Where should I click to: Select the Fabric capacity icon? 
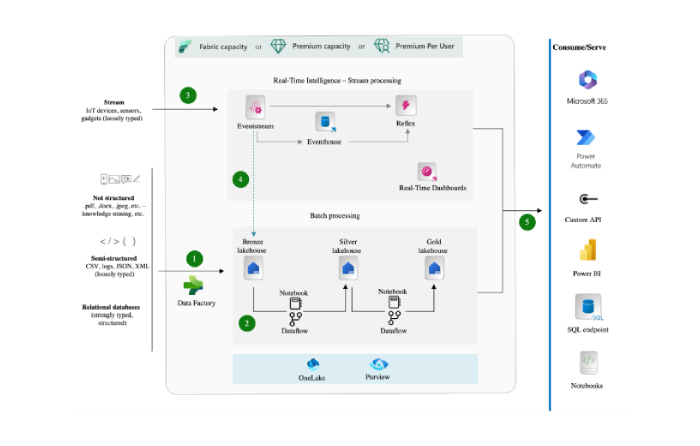coord(184,47)
